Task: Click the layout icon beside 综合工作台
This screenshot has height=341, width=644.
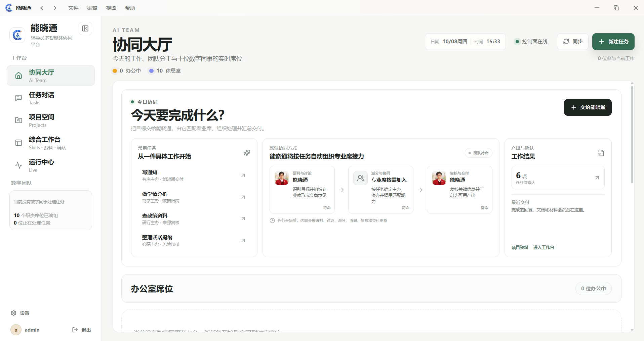Action: [19, 143]
